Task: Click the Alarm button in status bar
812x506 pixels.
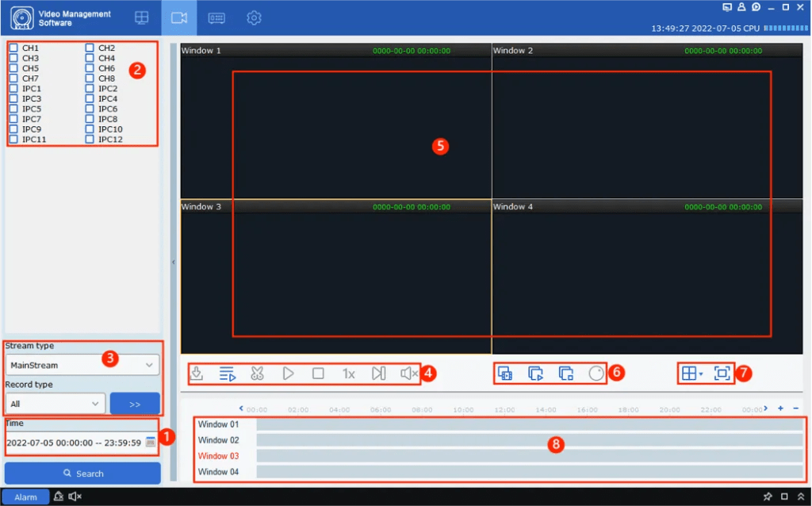Action: [25, 497]
